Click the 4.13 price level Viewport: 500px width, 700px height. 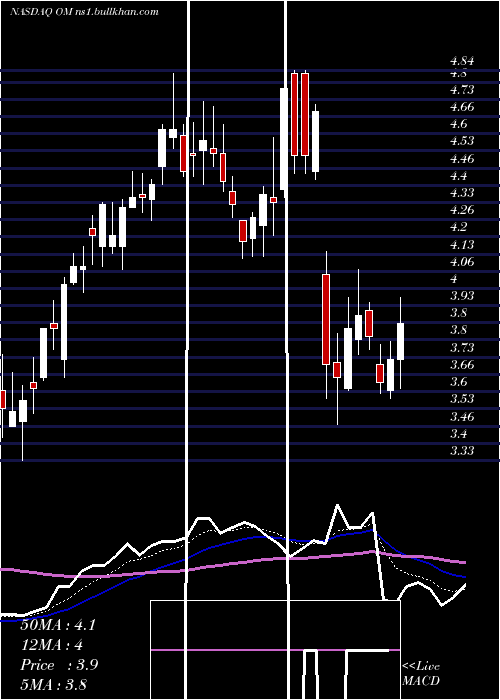(462, 245)
